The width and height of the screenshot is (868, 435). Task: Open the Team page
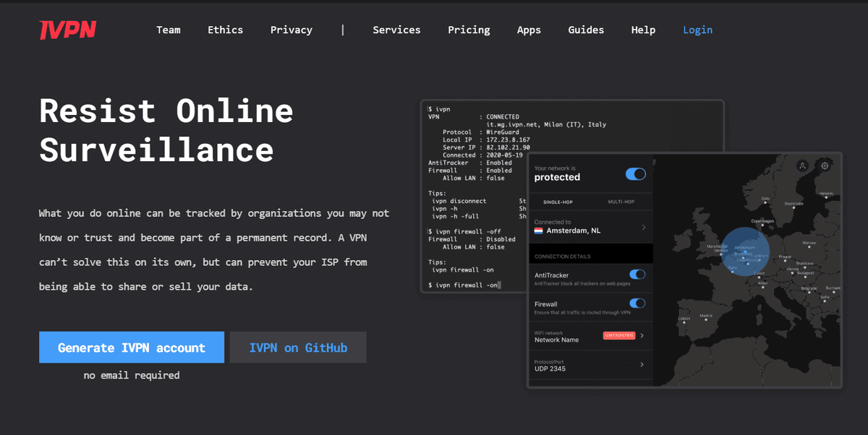169,30
